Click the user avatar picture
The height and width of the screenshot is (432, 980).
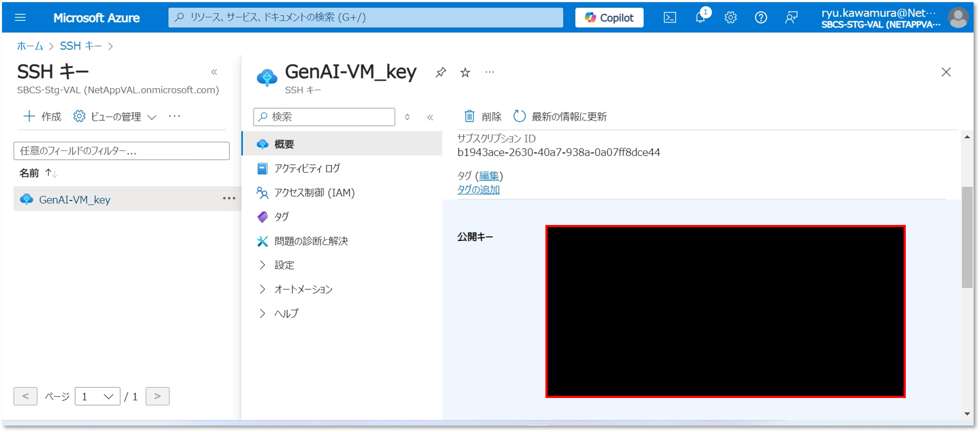click(958, 17)
